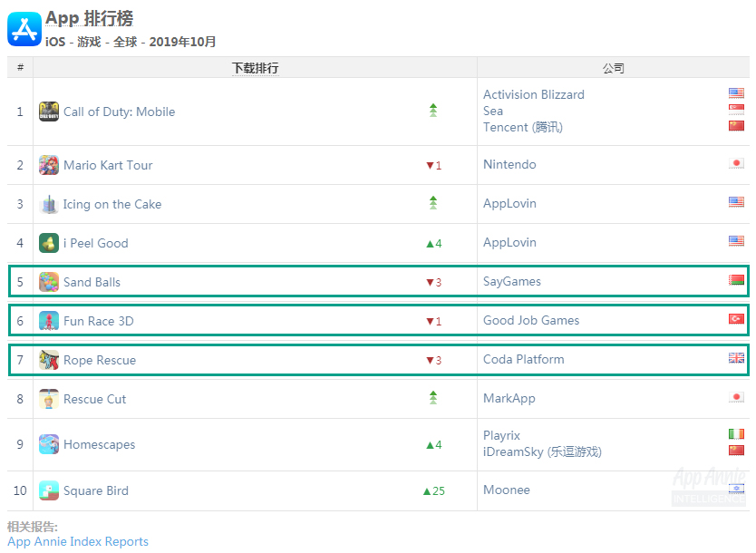
Task: Click the 公司 column header
Action: tap(614, 68)
